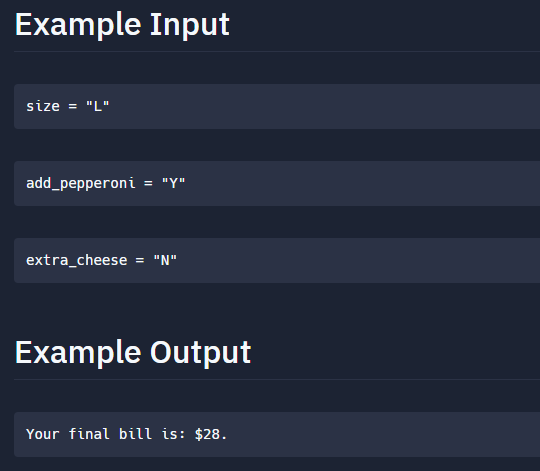
Task: Click the word is: in output block
Action: pos(174,434)
